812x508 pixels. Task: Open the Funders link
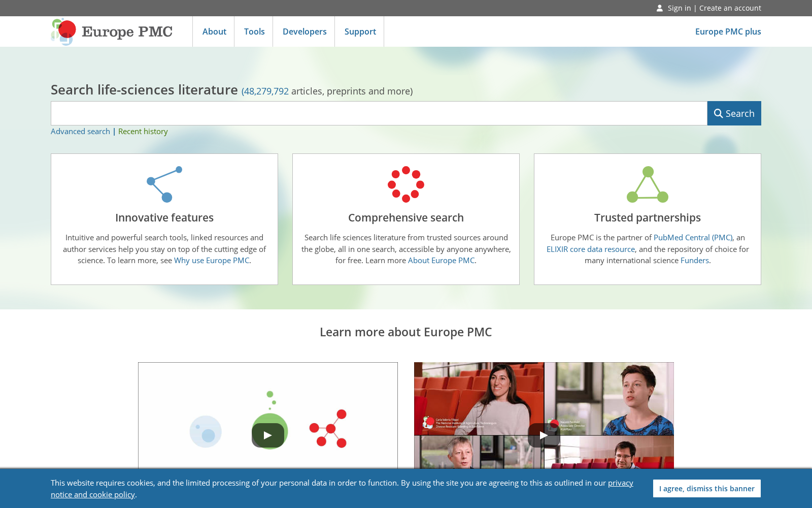(695, 260)
